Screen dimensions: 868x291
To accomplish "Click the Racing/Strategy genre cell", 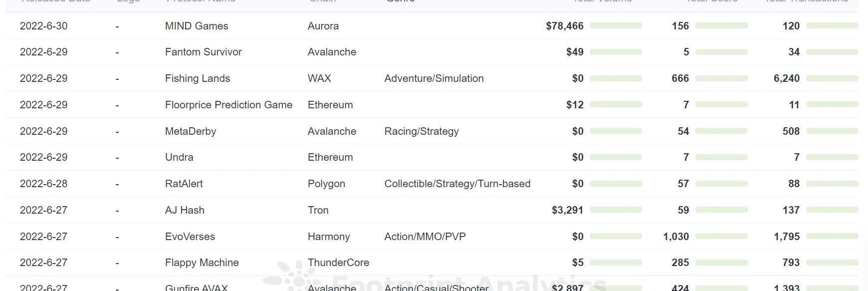I will click(421, 131).
